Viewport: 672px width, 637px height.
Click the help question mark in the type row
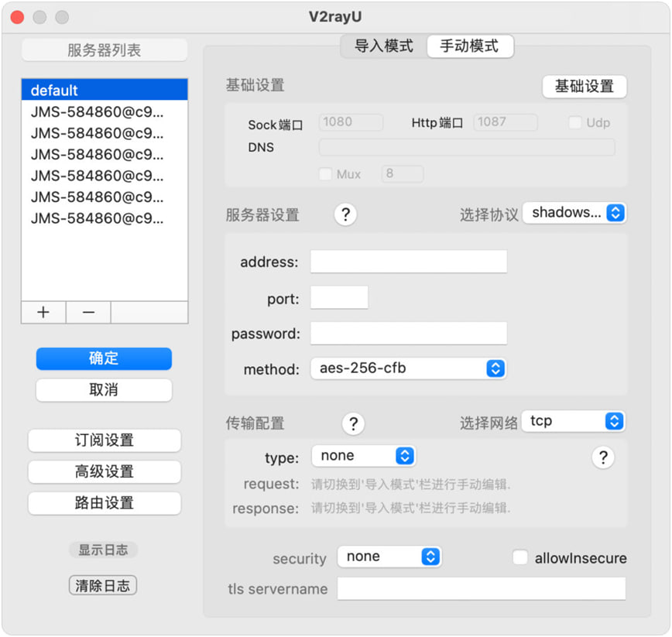[x=603, y=457]
